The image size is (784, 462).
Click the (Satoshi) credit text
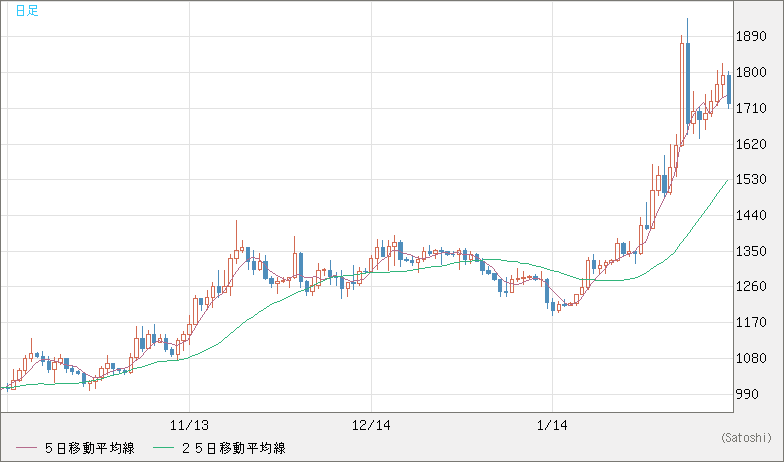coord(746,438)
